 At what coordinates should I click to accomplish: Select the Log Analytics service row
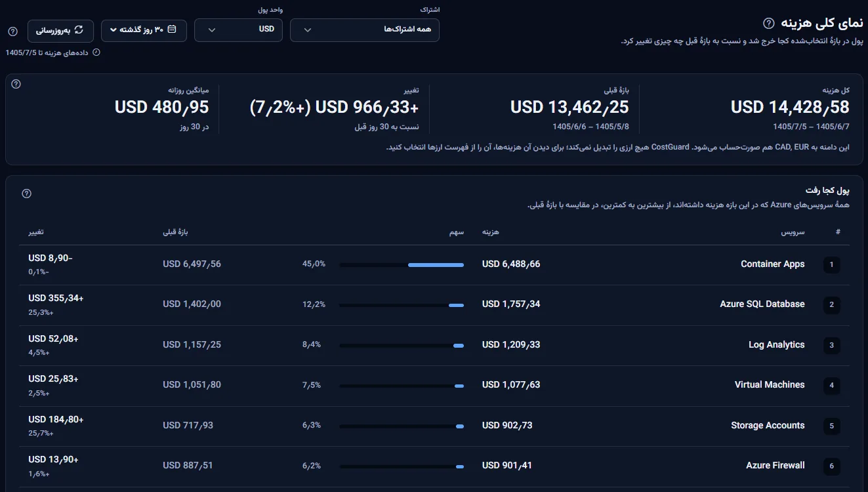tap(434, 346)
